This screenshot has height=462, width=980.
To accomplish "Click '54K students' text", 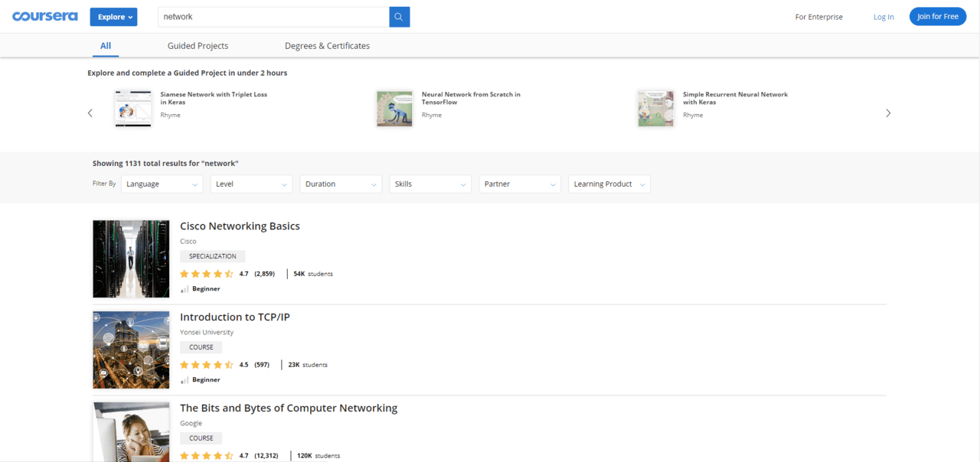I will (x=313, y=274).
